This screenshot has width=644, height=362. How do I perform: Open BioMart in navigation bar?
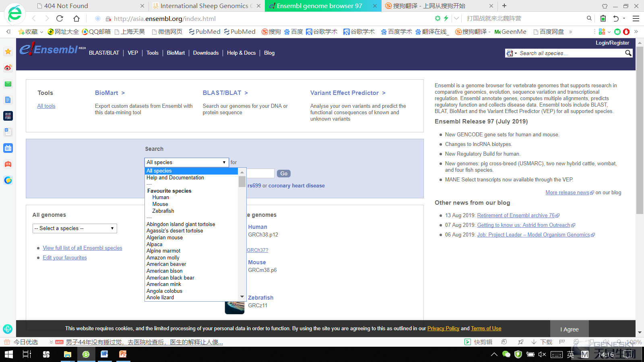176,53
